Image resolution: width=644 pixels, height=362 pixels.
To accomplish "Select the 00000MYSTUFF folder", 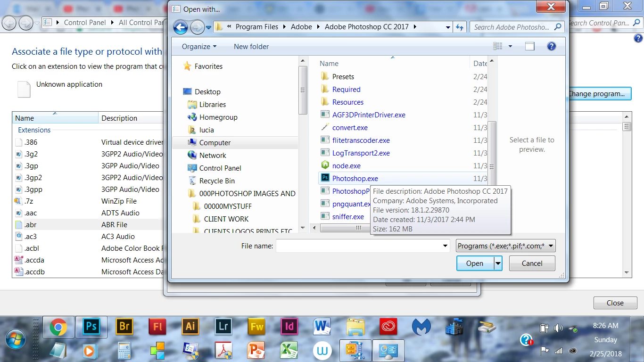I will click(x=228, y=206).
